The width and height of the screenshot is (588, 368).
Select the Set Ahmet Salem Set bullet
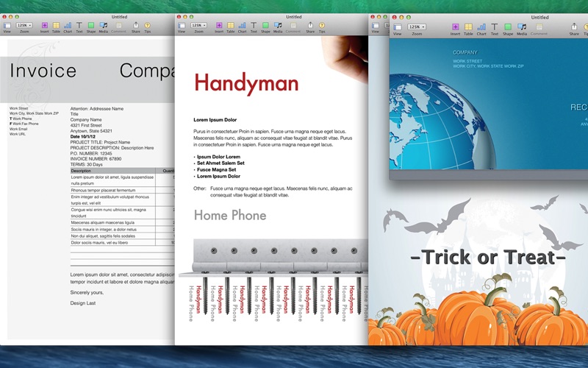(220, 163)
